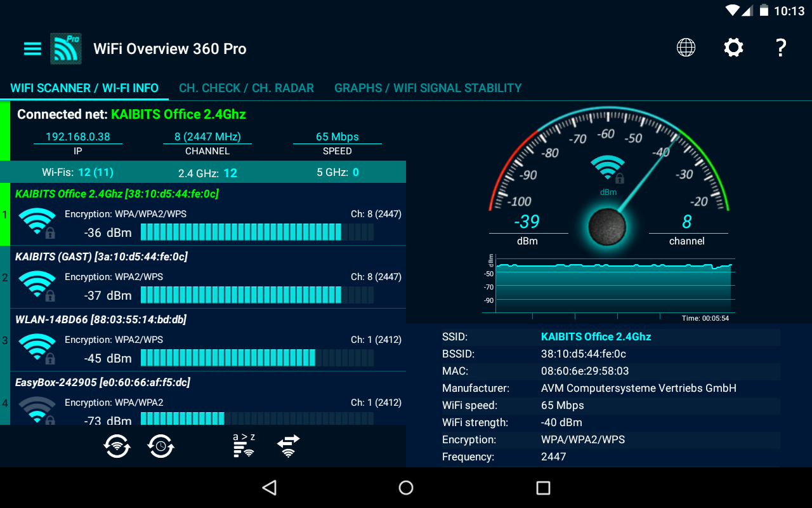Open settings gear icon
Screen dimensions: 812x508
[x=733, y=48]
